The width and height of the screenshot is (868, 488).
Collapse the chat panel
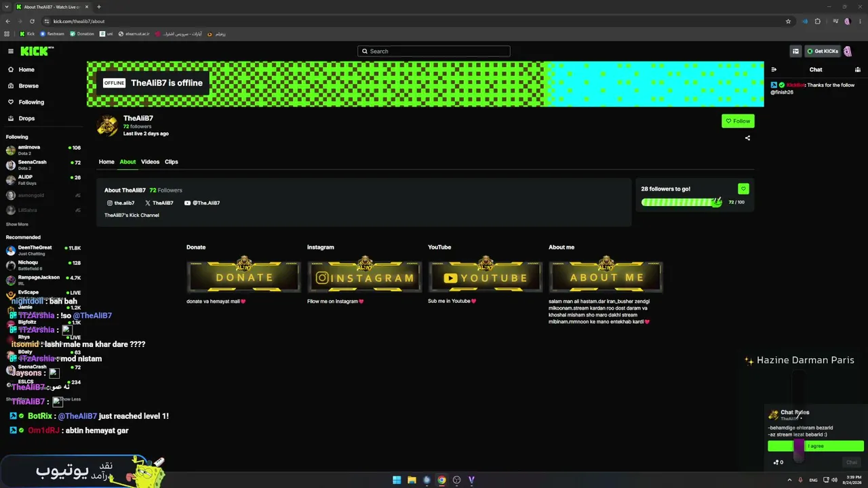pos(774,69)
